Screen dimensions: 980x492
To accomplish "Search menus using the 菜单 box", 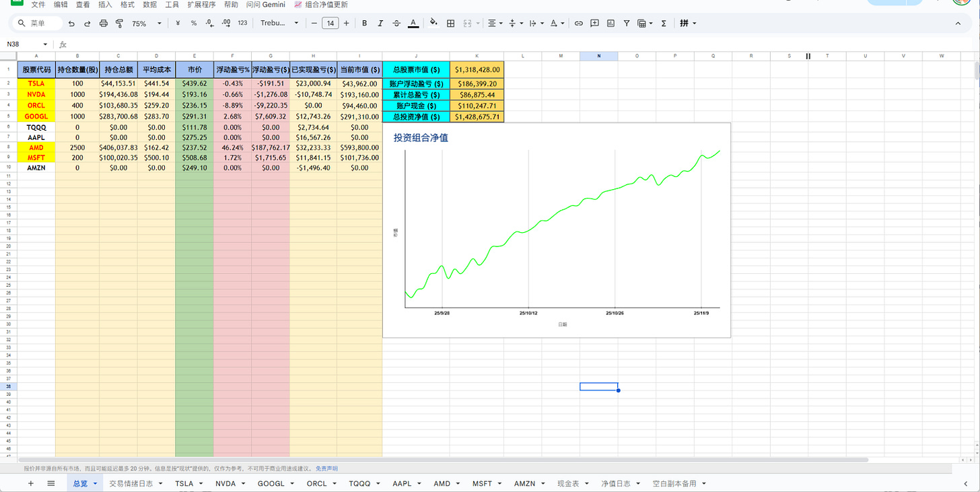I will coord(38,24).
